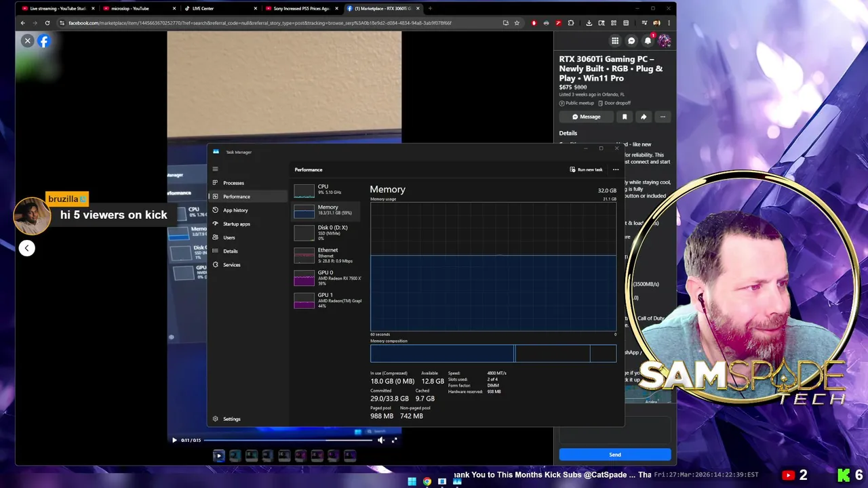This screenshot has height=488, width=868.
Task: Reload the browser page
Action: [x=47, y=23]
